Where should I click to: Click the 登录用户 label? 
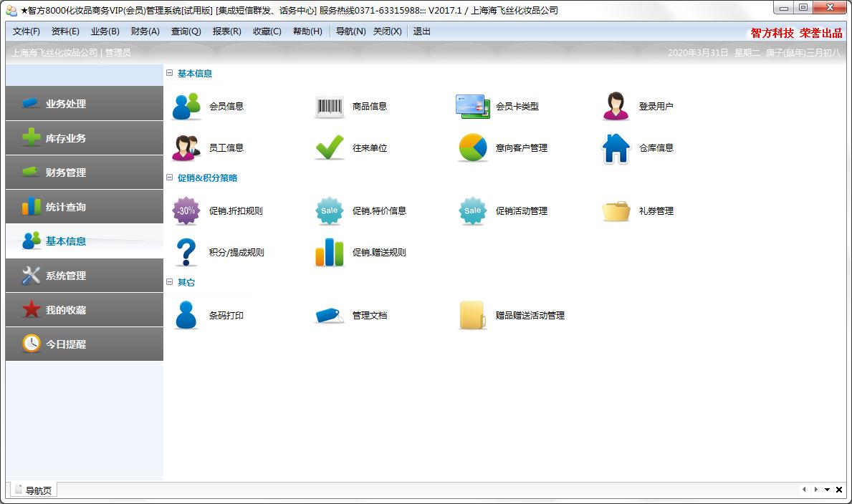656,107
